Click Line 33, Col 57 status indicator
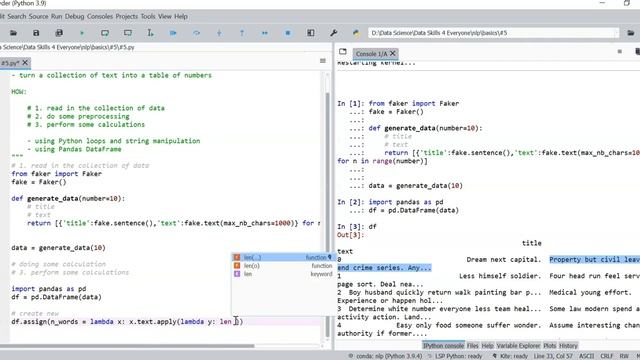 coord(553,356)
